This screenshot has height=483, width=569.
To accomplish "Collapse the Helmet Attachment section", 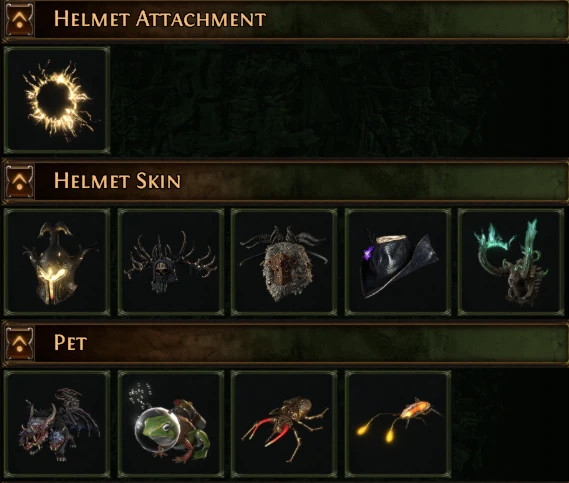I will coord(20,19).
